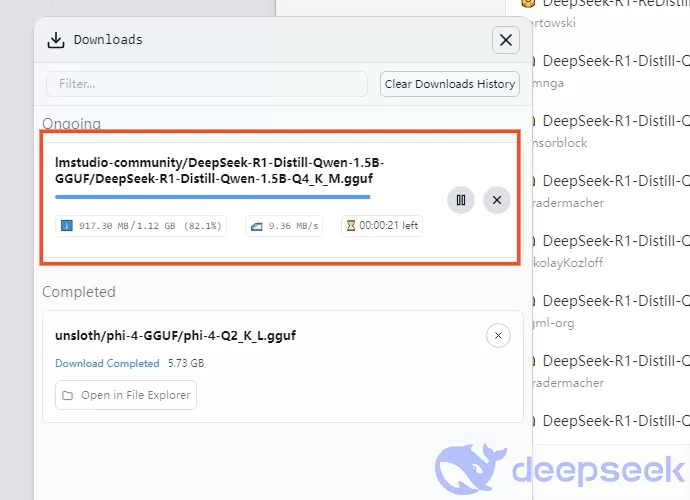Click the Downloads header icon
The image size is (690, 500).
56,40
